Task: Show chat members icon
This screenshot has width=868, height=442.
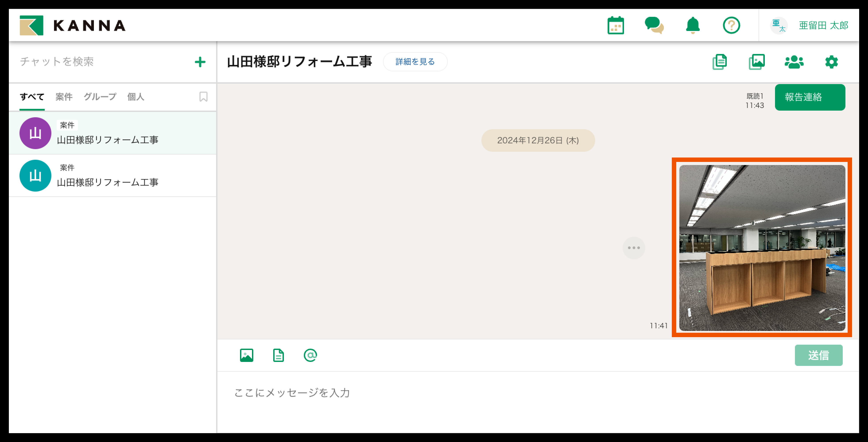Action: point(794,62)
